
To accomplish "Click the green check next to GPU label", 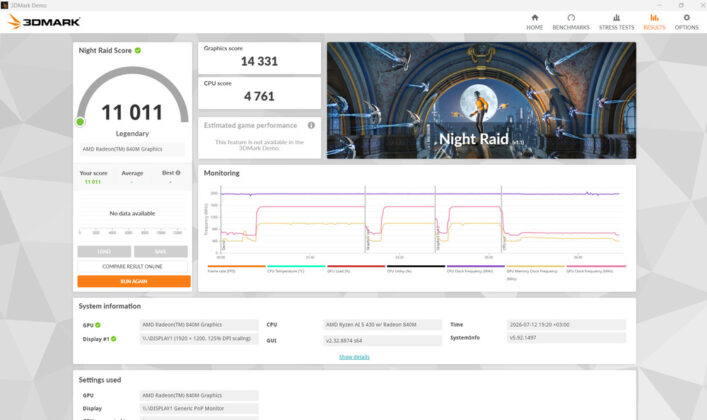I will click(98, 325).
